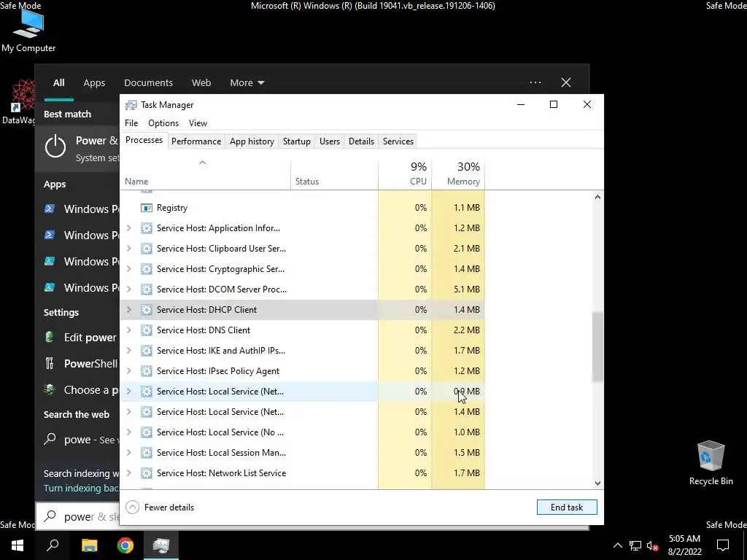Expand Service Host: DCOM Server Process
747x560 pixels.
[x=128, y=289]
